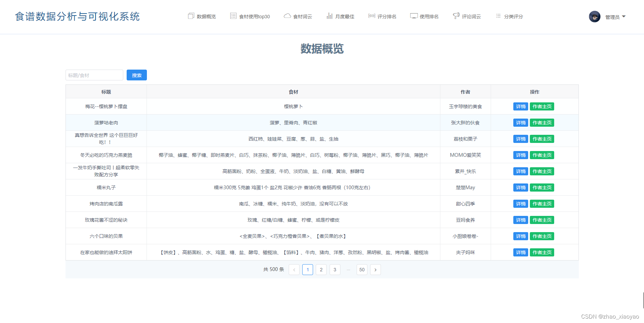This screenshot has width=644, height=323.
Task: Open 作者主页 for 荔枝和栗子
Action: tap(542, 139)
